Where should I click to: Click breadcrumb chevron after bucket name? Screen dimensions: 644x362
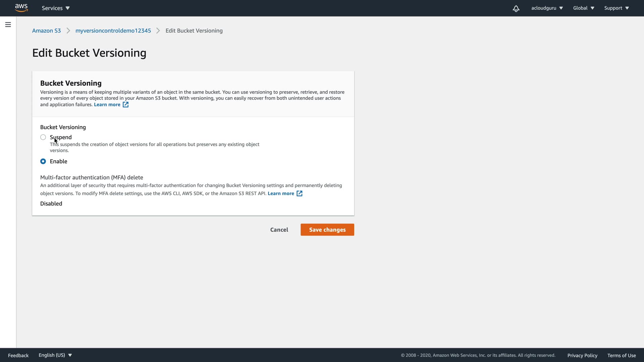[158, 31]
